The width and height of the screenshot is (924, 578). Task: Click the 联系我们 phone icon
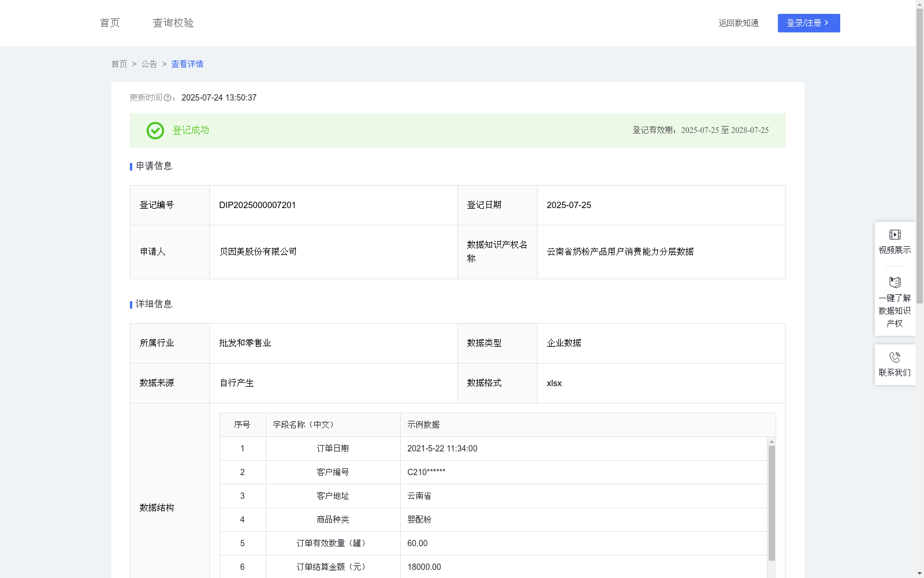pos(895,357)
